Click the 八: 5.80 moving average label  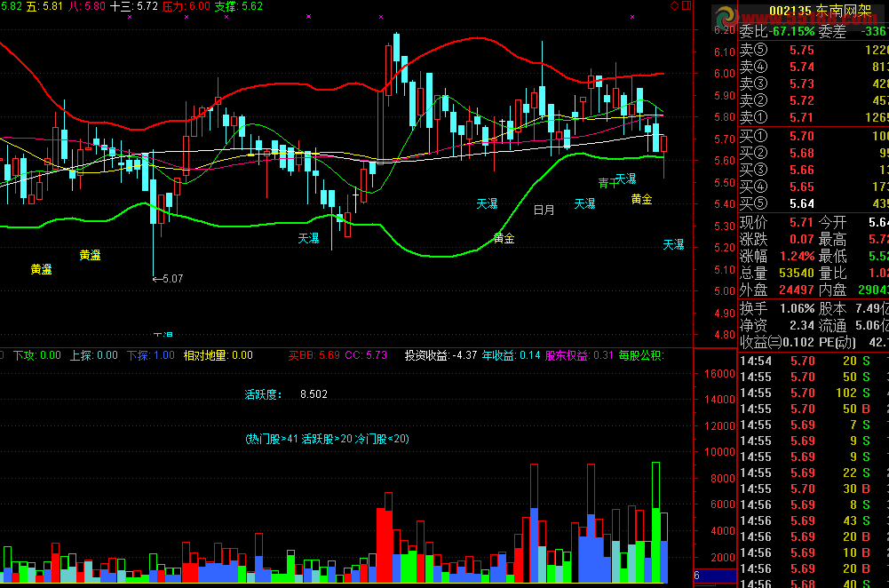(x=87, y=6)
